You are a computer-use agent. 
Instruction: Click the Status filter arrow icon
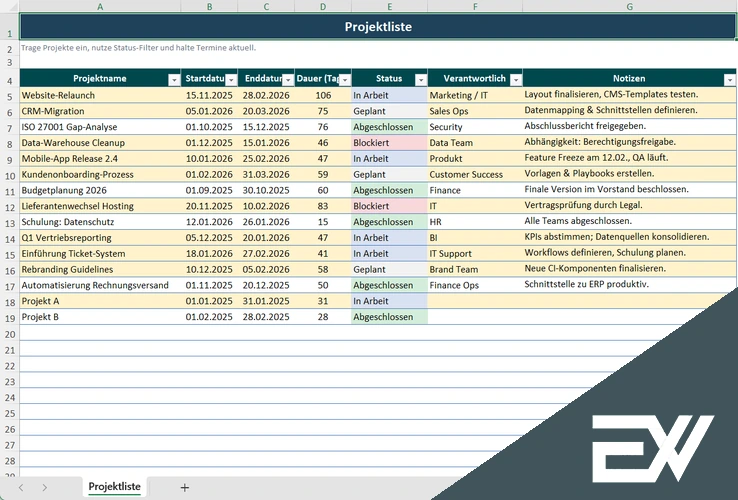[x=420, y=79]
